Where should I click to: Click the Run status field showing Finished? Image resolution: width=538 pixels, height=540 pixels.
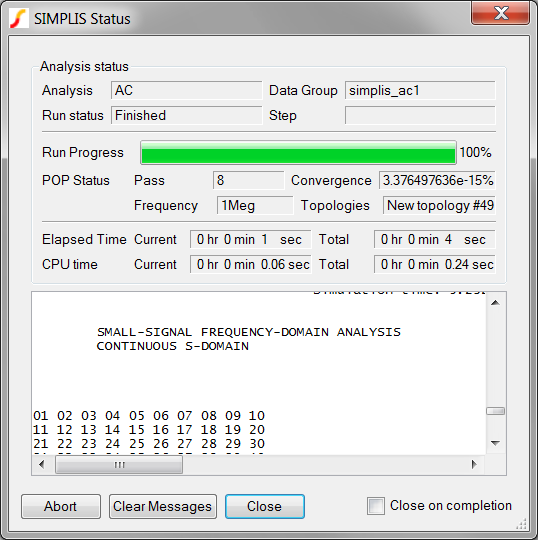coord(186,115)
